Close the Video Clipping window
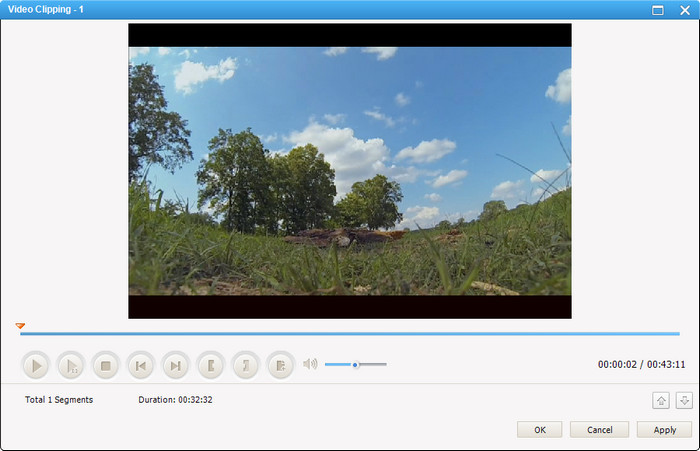Image resolution: width=700 pixels, height=451 pixels. 685,10
